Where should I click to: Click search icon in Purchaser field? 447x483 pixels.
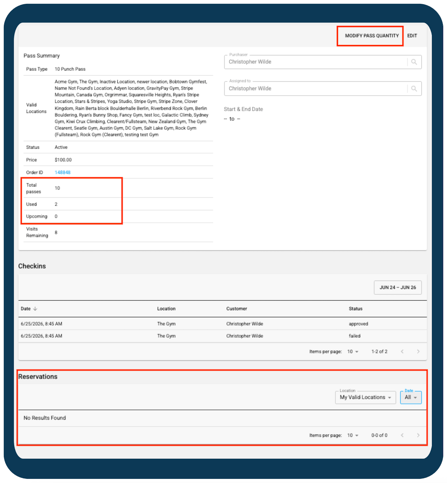pos(414,62)
